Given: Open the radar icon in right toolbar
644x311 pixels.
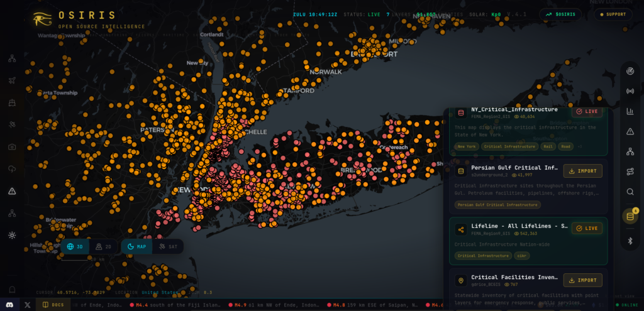Looking at the screenshot, I should [x=630, y=72].
